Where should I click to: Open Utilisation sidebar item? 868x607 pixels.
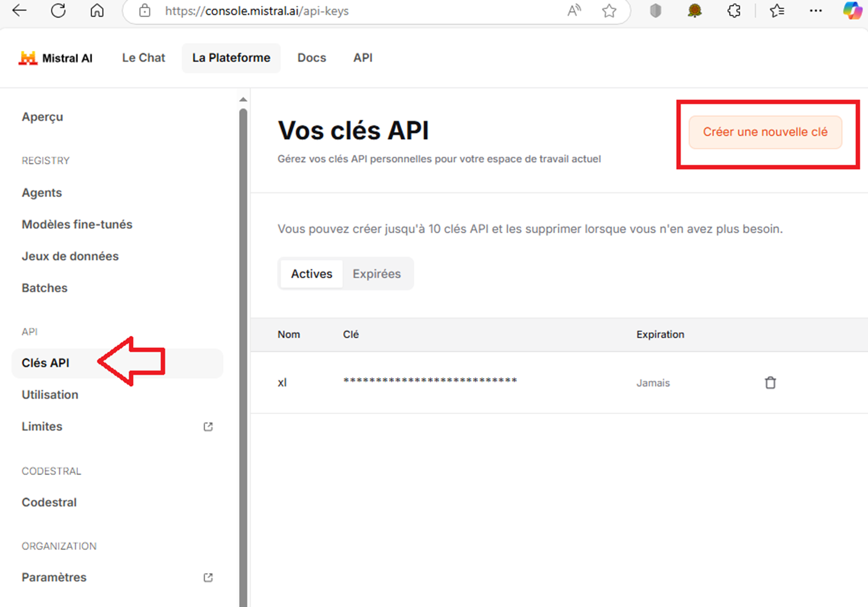[50, 395]
